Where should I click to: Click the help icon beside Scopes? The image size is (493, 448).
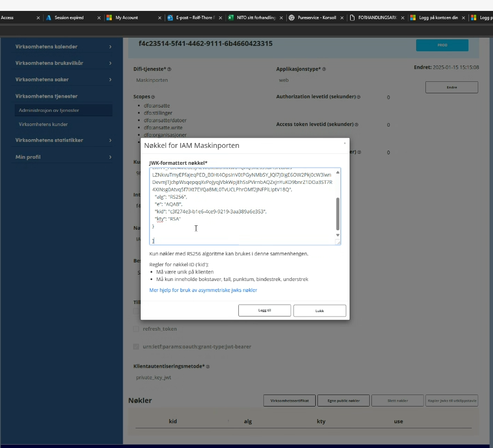coord(153,97)
